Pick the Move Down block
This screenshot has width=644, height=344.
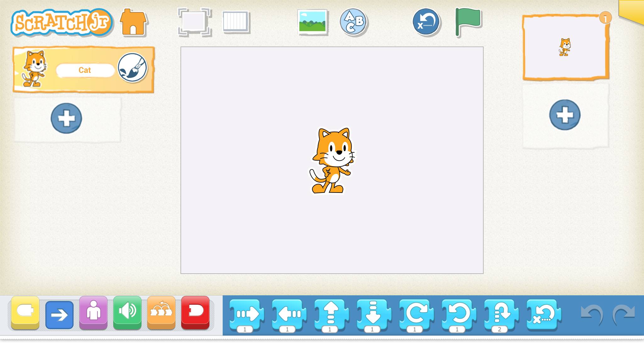374,314
